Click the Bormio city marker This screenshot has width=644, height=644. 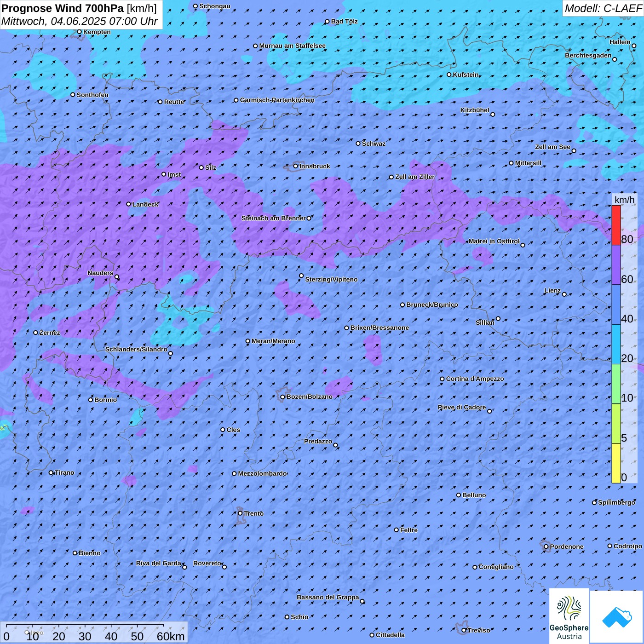click(91, 400)
